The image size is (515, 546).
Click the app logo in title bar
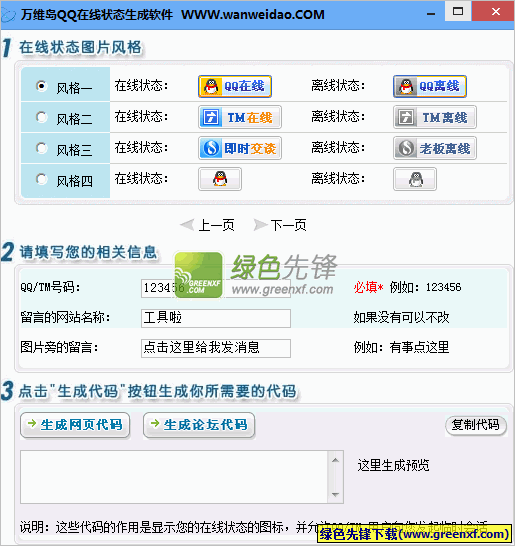8,15
